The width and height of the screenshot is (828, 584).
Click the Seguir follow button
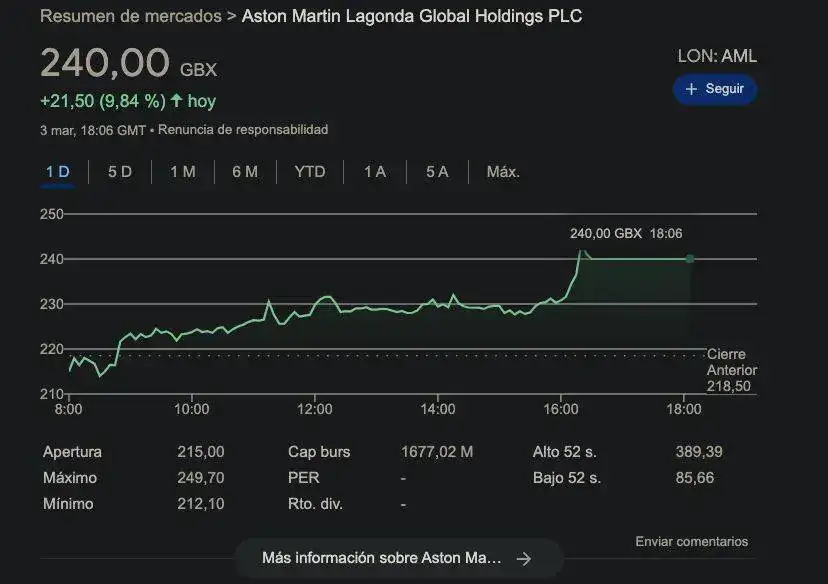point(714,89)
